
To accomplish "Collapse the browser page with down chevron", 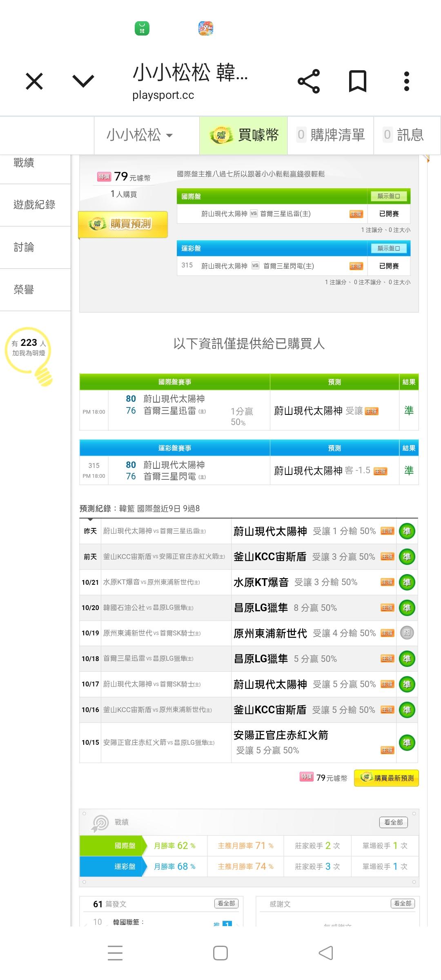I will coord(83,81).
